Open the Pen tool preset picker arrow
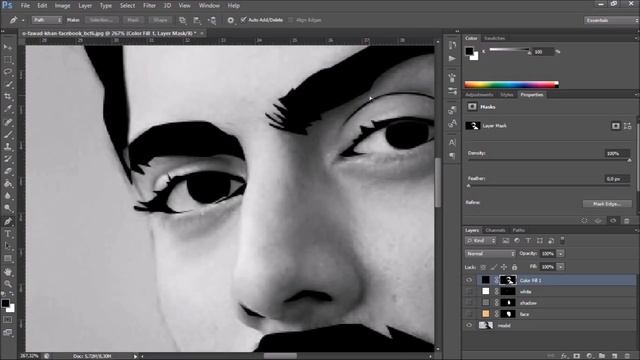The image size is (640, 360). click(x=23, y=20)
